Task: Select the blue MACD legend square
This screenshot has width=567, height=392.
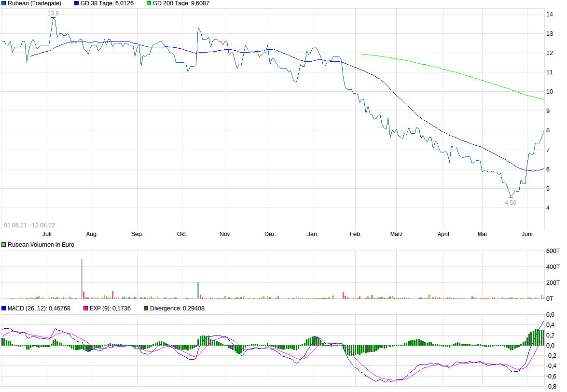Action: pyautogui.click(x=4, y=308)
